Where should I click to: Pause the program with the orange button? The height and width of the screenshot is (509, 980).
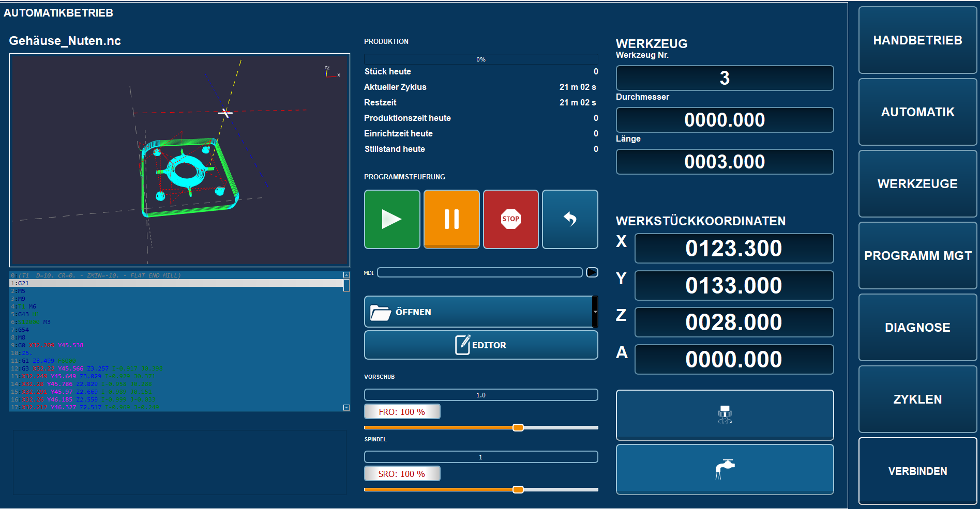coord(451,219)
